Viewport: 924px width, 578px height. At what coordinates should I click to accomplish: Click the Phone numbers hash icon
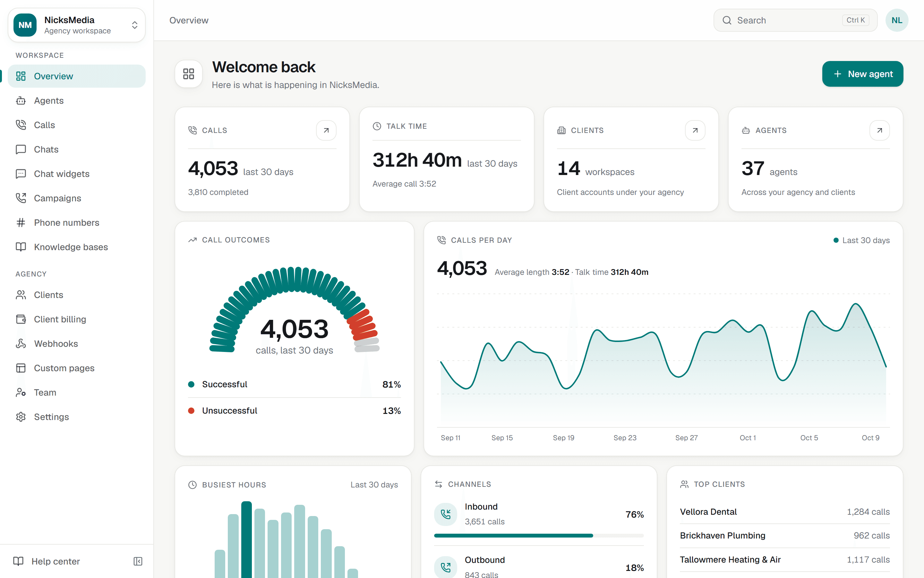point(21,223)
